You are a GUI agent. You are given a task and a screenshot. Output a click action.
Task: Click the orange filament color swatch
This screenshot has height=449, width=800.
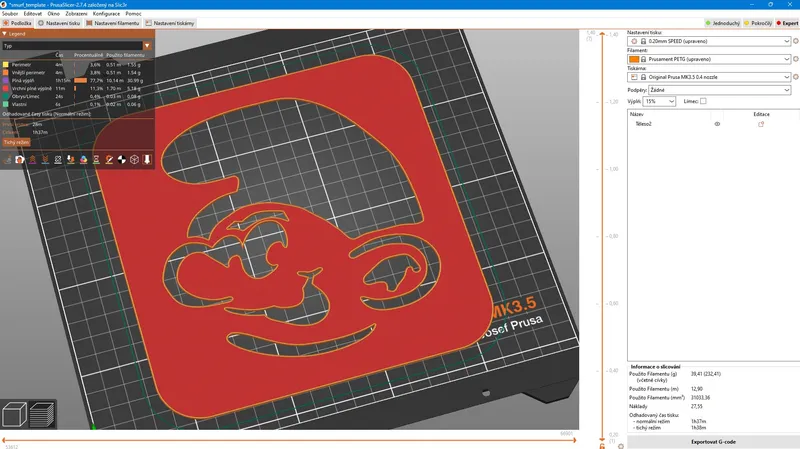634,59
